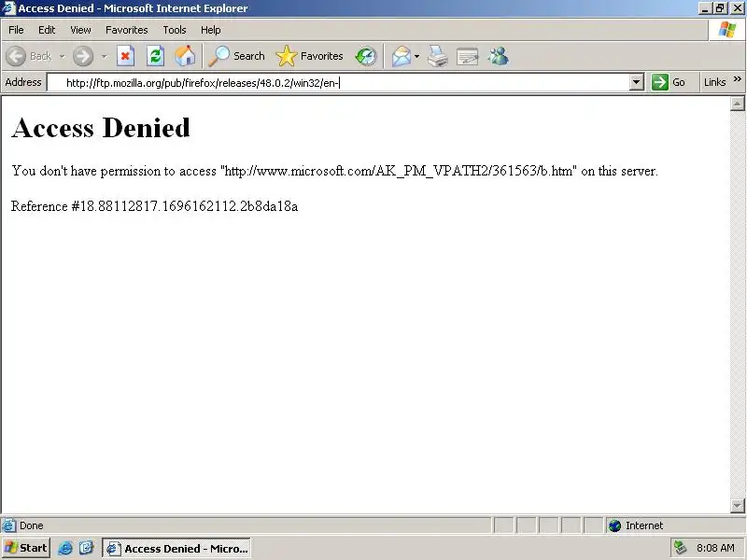Viewport: 747px width, 560px height.
Task: Open the History clock icon
Action: 366,56
